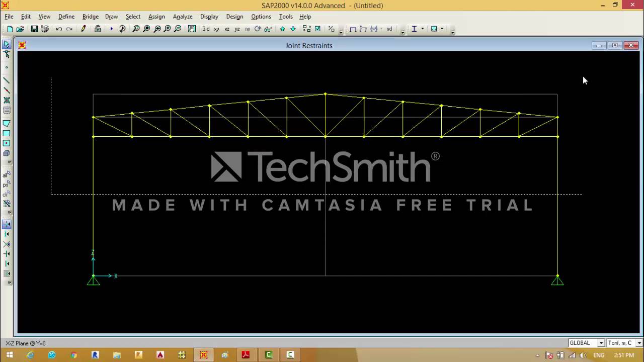Image resolution: width=644 pixels, height=362 pixels.
Task: Click the Print Graphics icon
Action: [45, 29]
